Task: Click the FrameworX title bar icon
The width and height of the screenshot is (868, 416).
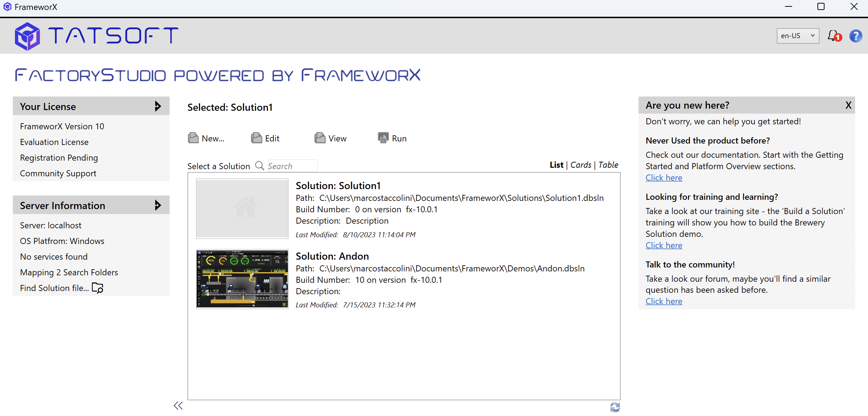Action: coord(7,7)
